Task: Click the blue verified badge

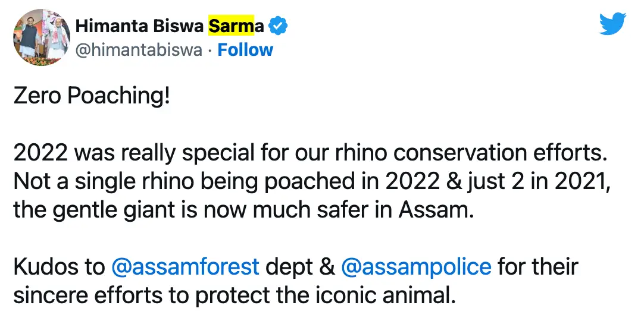Action: (x=280, y=26)
